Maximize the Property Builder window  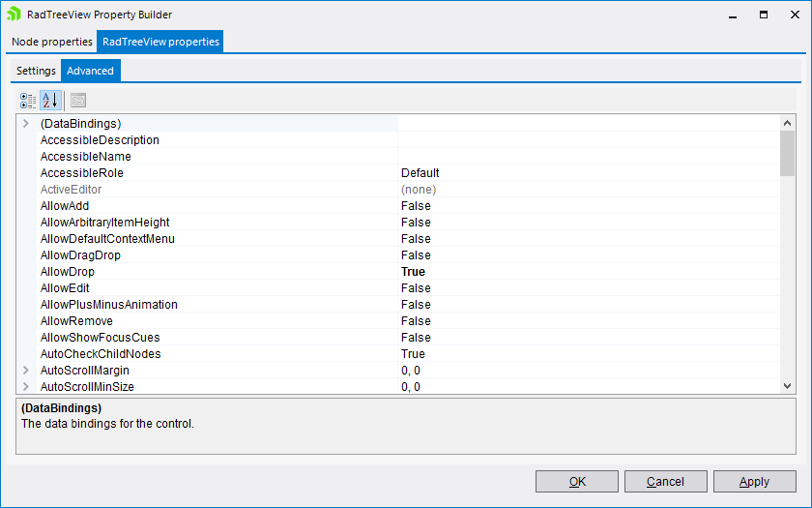coord(764,15)
